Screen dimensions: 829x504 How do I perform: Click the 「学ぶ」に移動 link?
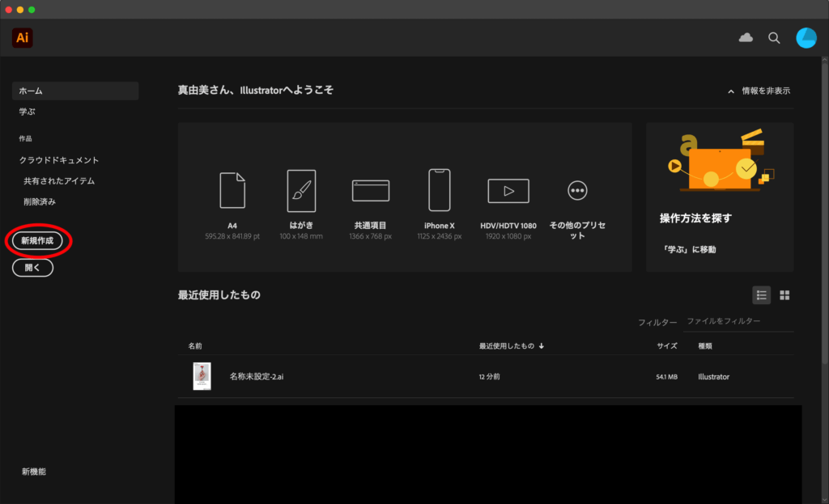click(x=688, y=249)
